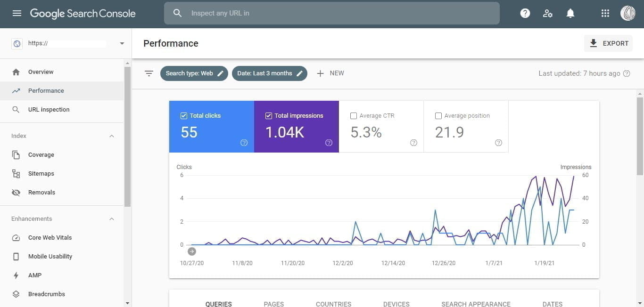Enable the Average CTR checkbox
Viewport: 644px width, 307px height.
point(354,116)
